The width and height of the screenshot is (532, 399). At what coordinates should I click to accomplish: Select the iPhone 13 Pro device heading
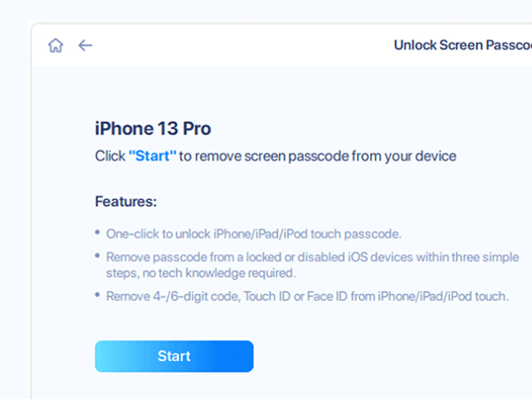pyautogui.click(x=153, y=129)
